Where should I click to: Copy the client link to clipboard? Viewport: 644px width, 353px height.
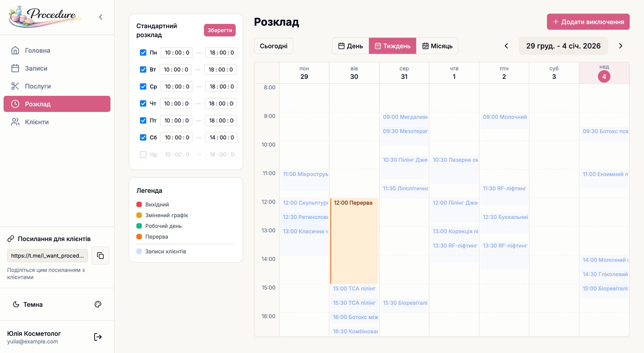pos(100,256)
